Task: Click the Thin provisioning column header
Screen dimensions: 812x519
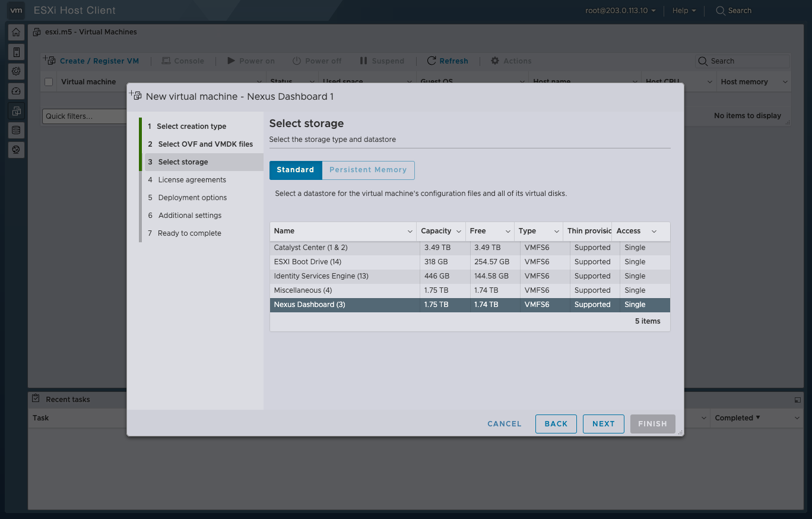Action: (589, 231)
